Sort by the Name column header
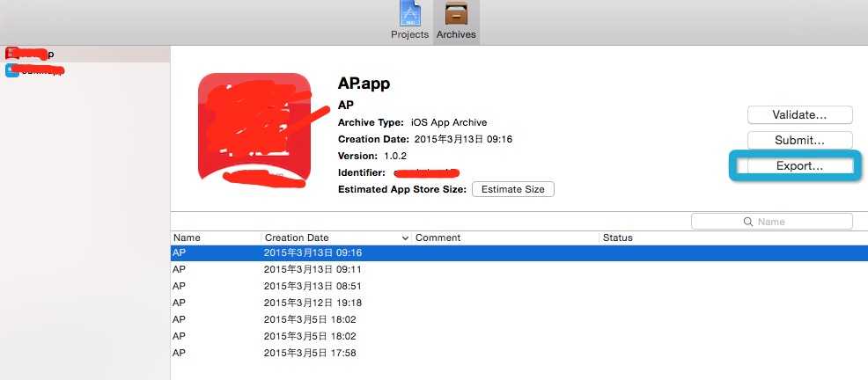868x380 pixels. (216, 237)
